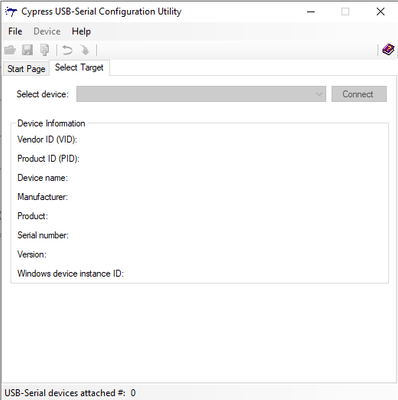Minimize the Configuration Utility window
The image size is (398, 400).
coord(311,12)
